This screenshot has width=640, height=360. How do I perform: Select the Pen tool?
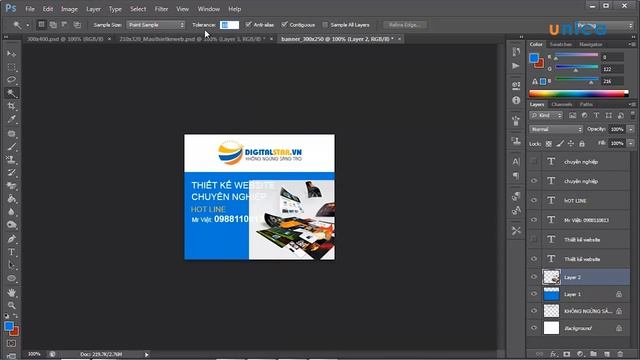(x=11, y=239)
